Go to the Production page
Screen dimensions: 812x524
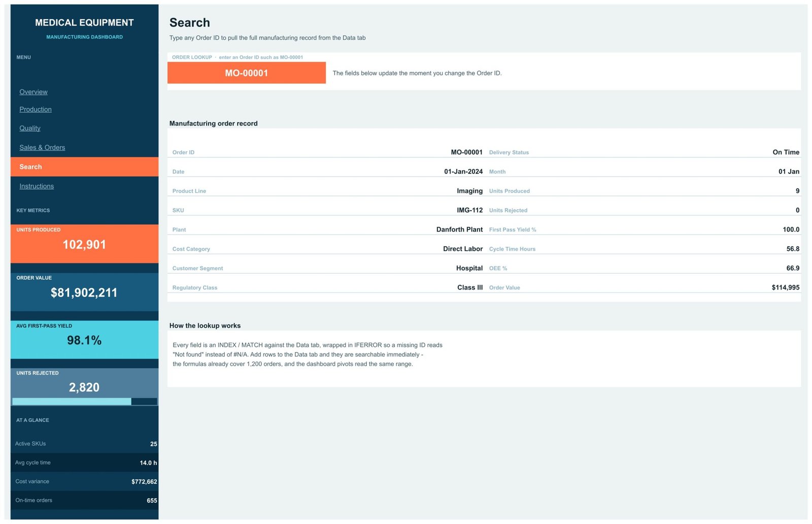(x=36, y=109)
